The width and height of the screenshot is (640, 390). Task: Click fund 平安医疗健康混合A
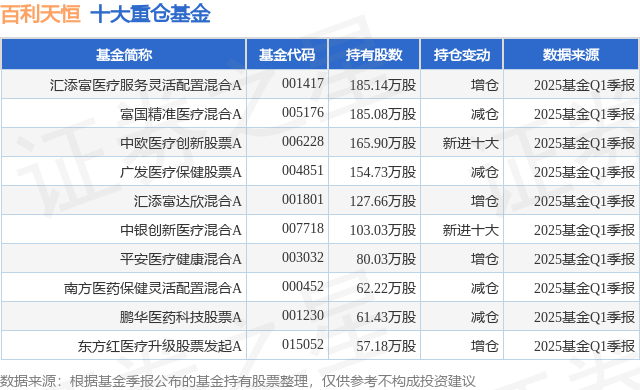(x=181, y=259)
